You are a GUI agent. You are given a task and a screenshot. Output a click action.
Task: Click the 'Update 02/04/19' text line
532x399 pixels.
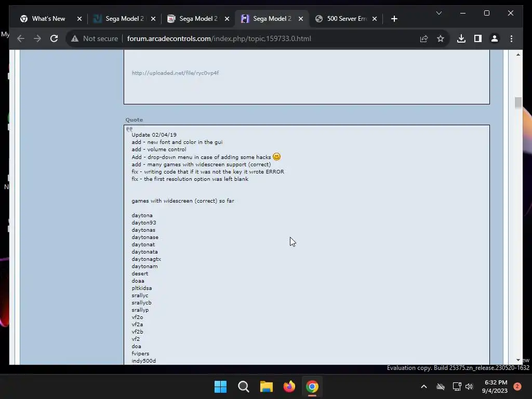(154, 135)
